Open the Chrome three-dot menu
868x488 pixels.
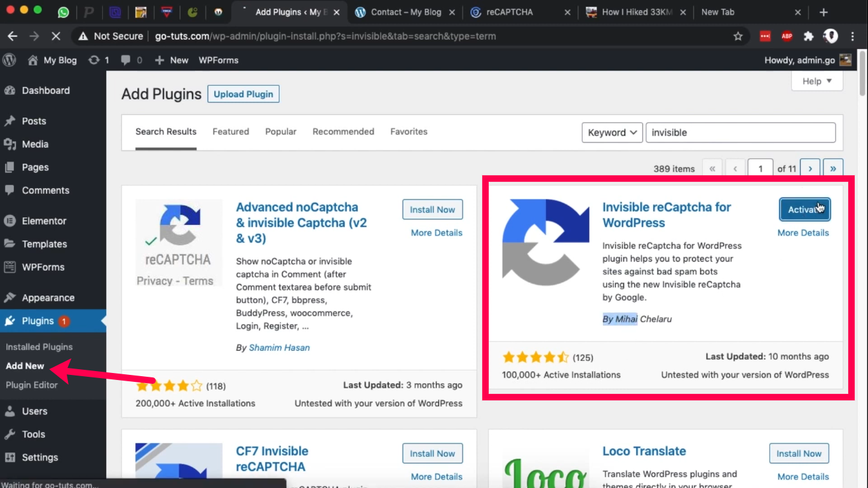853,36
